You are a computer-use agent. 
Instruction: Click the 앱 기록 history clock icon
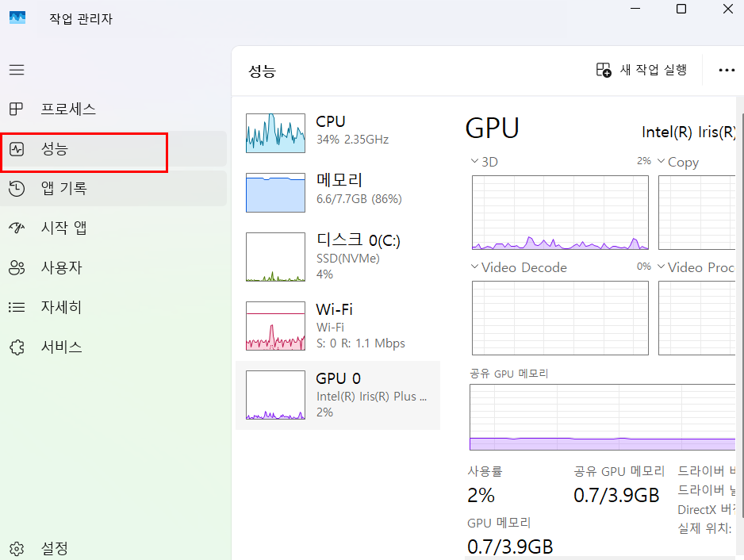point(17,189)
